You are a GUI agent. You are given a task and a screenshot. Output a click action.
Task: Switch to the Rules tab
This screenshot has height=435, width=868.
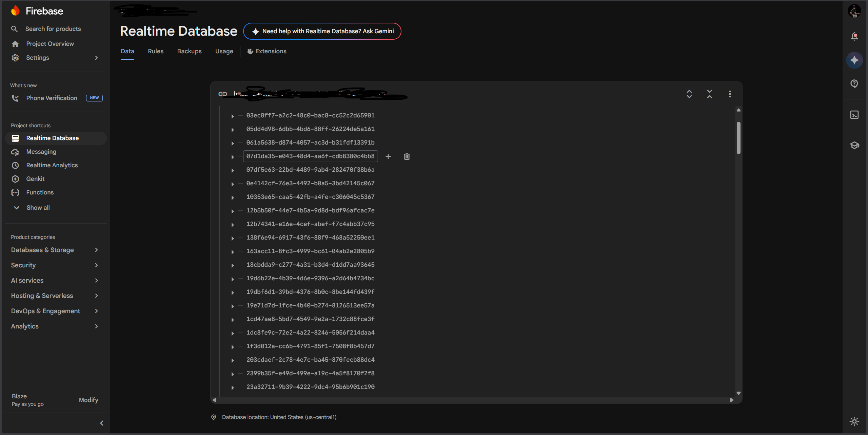click(x=156, y=51)
